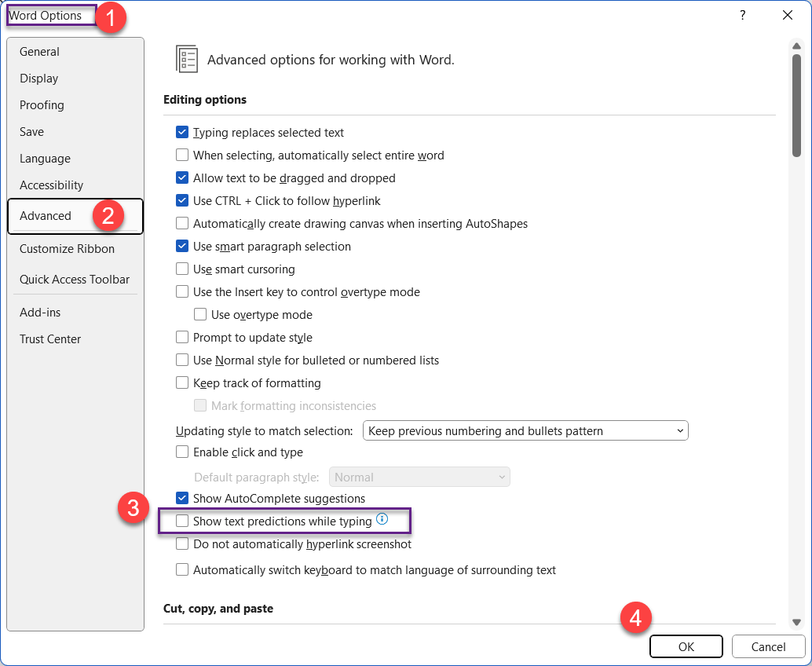Image resolution: width=812 pixels, height=666 pixels.
Task: Toggle Allow text to be dragged and dropped
Action: click(x=181, y=177)
